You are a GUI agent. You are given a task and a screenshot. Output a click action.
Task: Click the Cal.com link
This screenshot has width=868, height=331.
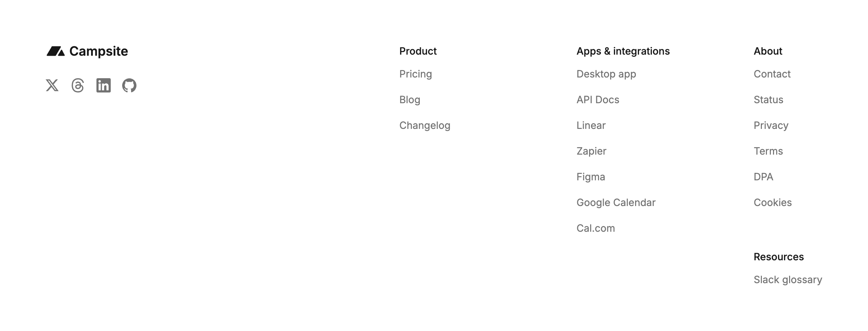pos(595,229)
